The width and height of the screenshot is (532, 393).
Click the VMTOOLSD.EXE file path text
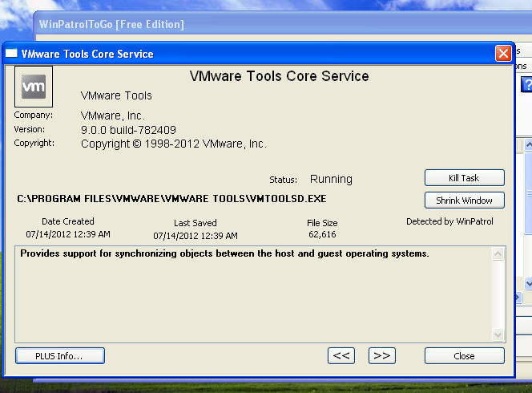pos(171,198)
